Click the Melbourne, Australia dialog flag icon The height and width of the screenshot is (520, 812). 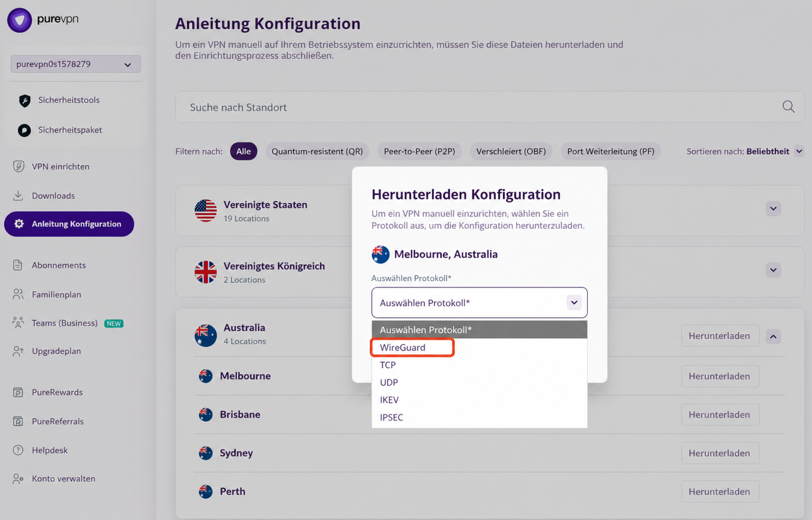pos(380,255)
